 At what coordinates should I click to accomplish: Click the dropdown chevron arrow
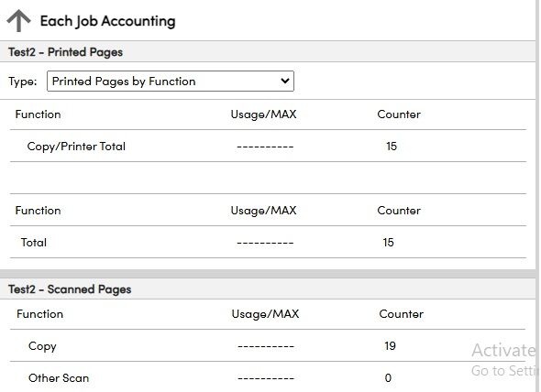click(x=285, y=81)
